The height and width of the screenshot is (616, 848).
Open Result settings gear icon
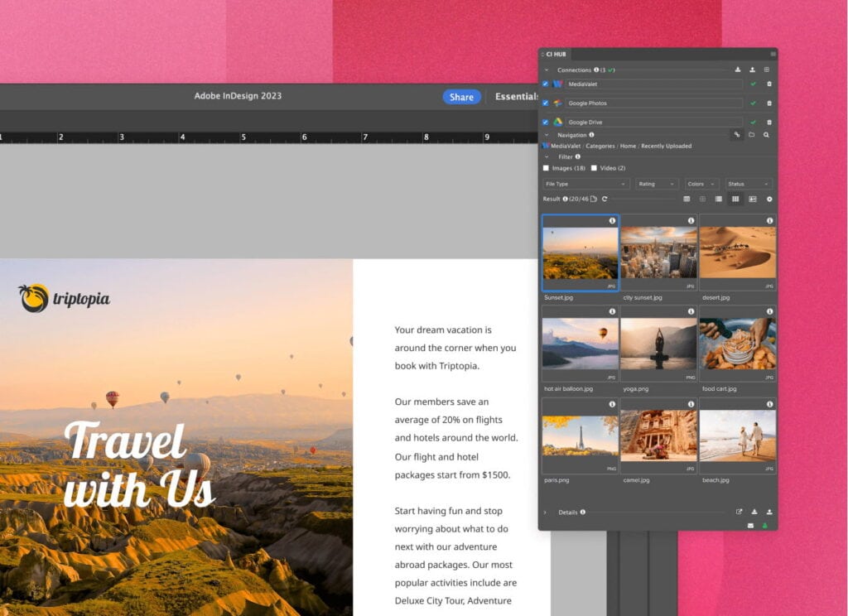769,199
